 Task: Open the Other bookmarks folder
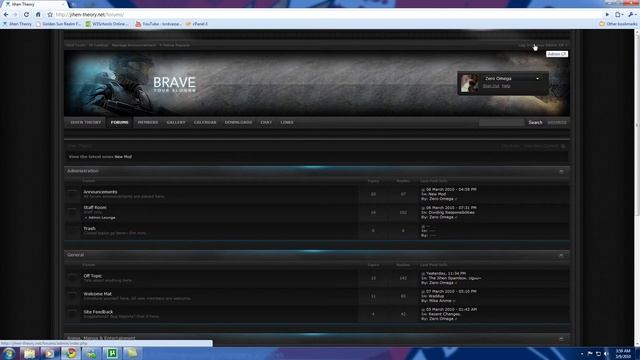coord(618,24)
